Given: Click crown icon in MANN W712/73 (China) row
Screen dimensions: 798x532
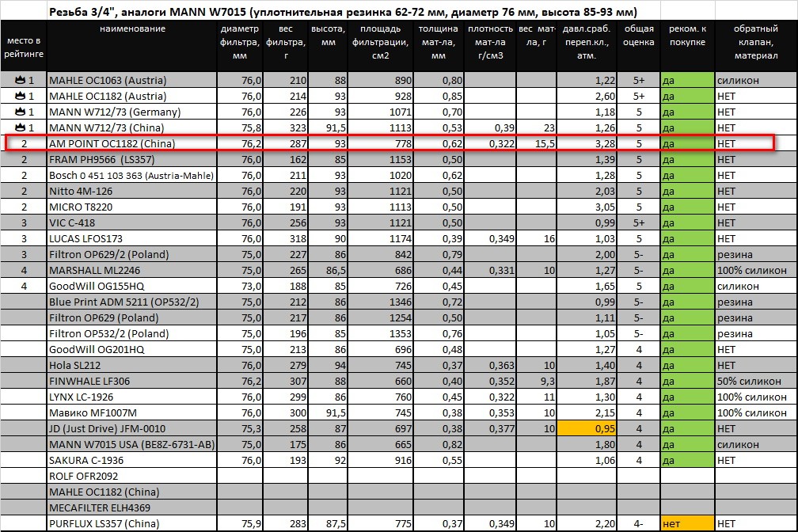Looking at the screenshot, I should click(20, 127).
